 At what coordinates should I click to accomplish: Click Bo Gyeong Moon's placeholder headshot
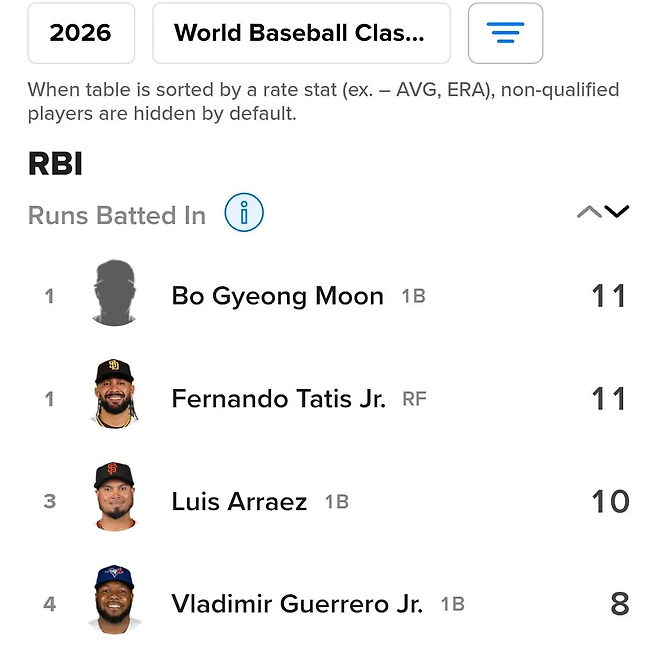click(113, 293)
